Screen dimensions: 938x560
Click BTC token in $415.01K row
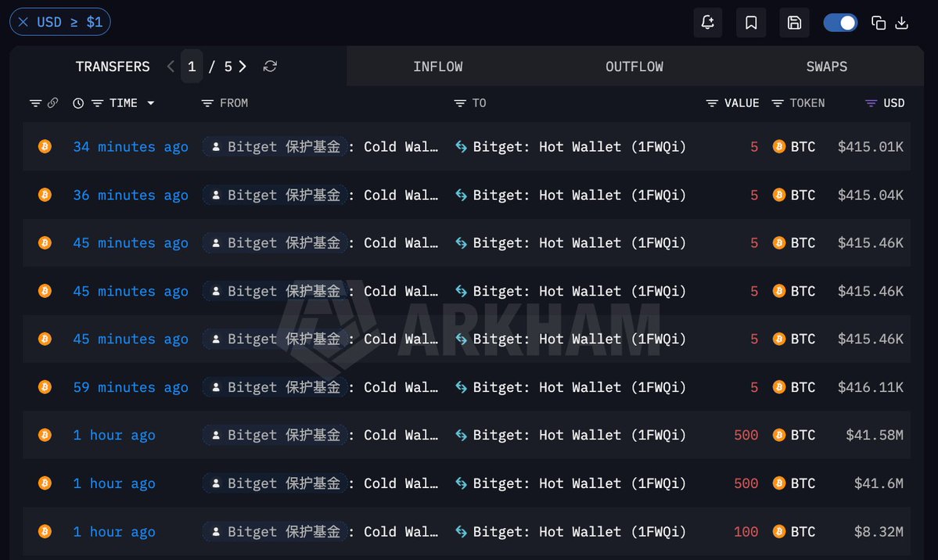click(794, 146)
